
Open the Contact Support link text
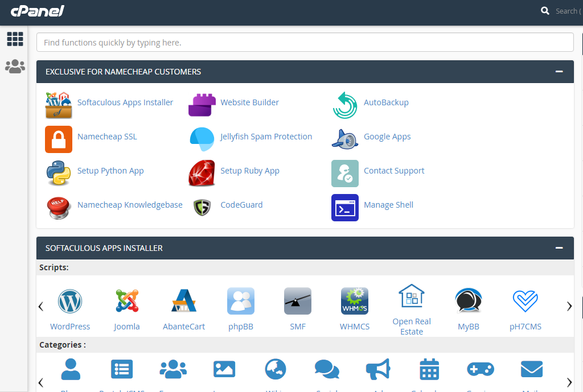point(394,171)
